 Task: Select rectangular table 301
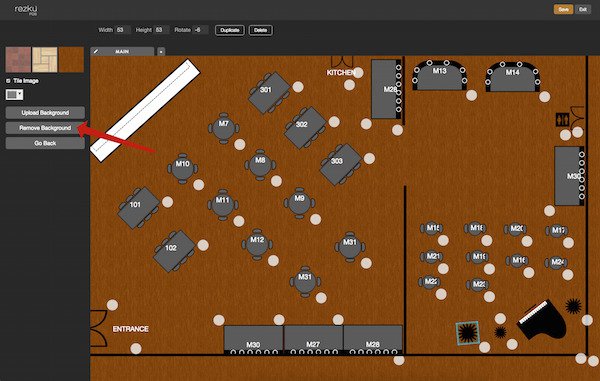coord(269,92)
